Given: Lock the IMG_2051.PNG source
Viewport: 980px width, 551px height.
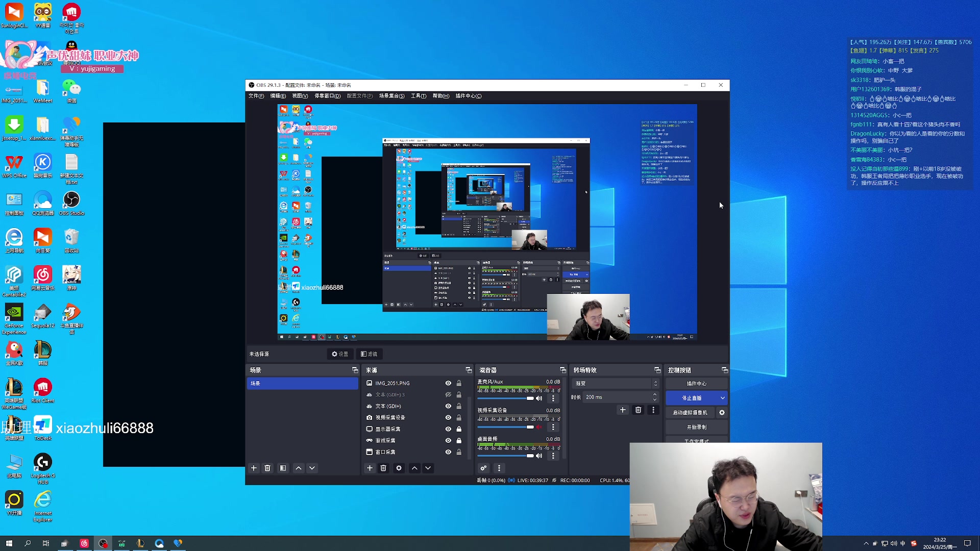Looking at the screenshot, I should (459, 383).
